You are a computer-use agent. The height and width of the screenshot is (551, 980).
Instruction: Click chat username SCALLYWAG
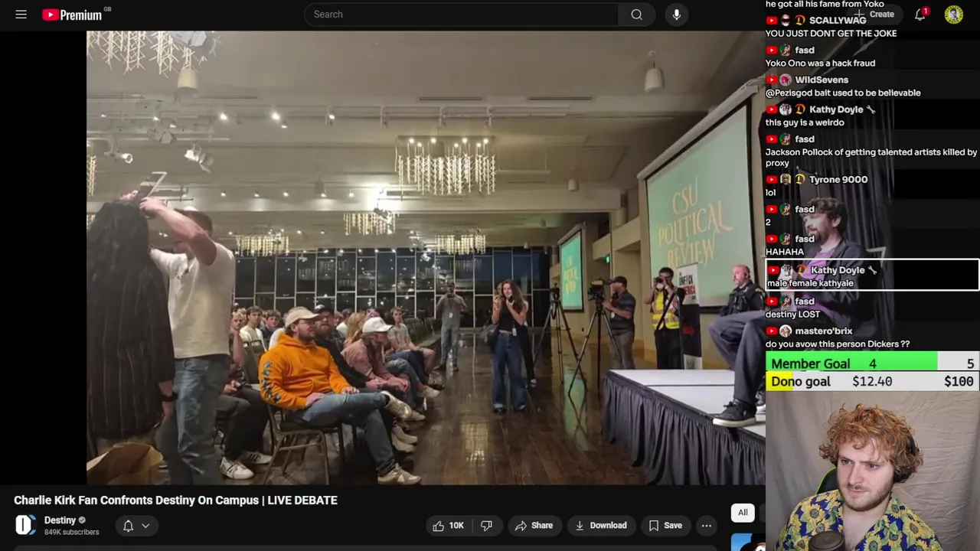838,21
